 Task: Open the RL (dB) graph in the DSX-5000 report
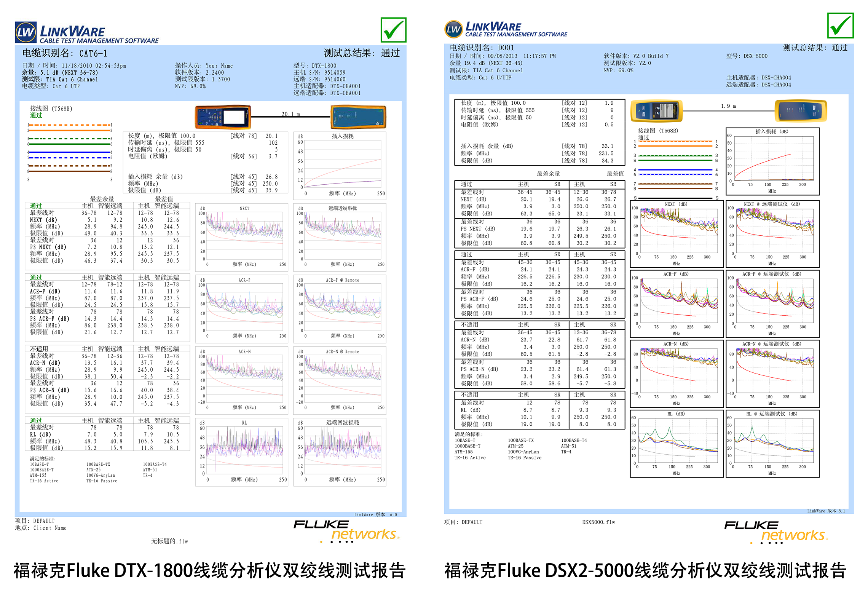pos(677,444)
